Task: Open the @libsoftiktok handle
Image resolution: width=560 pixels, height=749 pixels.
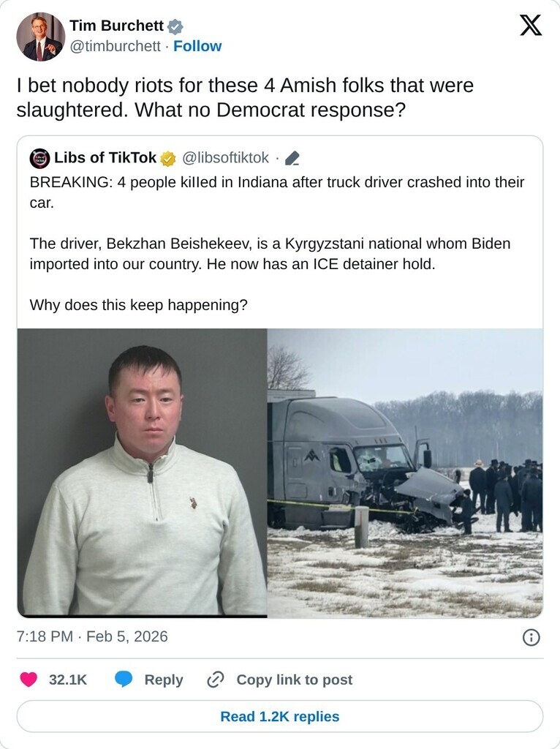Action: 225,158
